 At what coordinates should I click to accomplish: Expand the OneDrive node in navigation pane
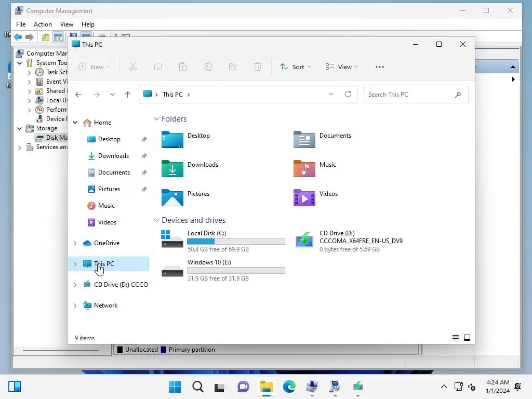[x=75, y=243]
